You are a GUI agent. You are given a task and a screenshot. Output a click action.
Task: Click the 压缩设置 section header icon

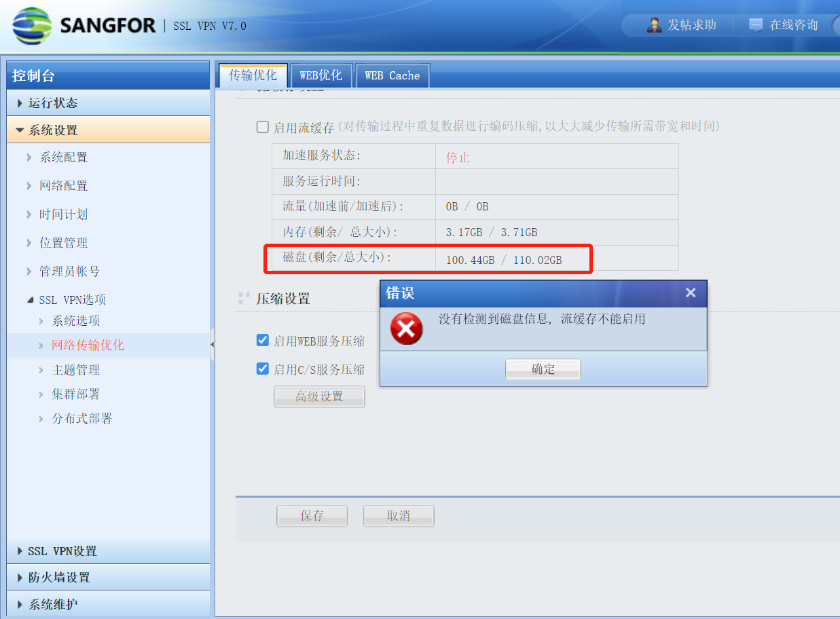(x=244, y=299)
